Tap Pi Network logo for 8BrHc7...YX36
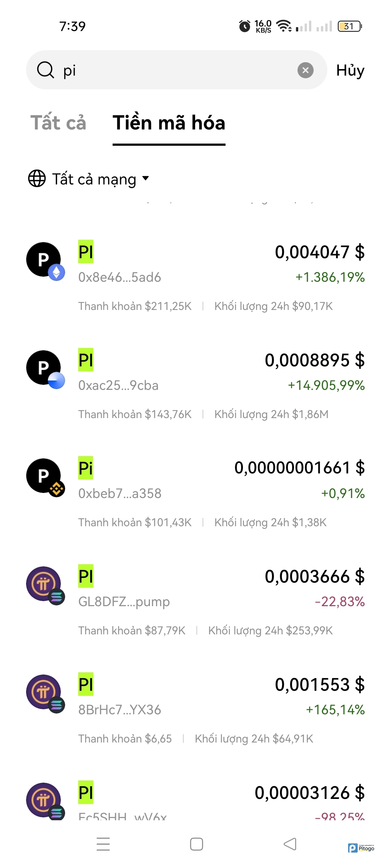Screen dimensions: 391x868 click(x=44, y=692)
